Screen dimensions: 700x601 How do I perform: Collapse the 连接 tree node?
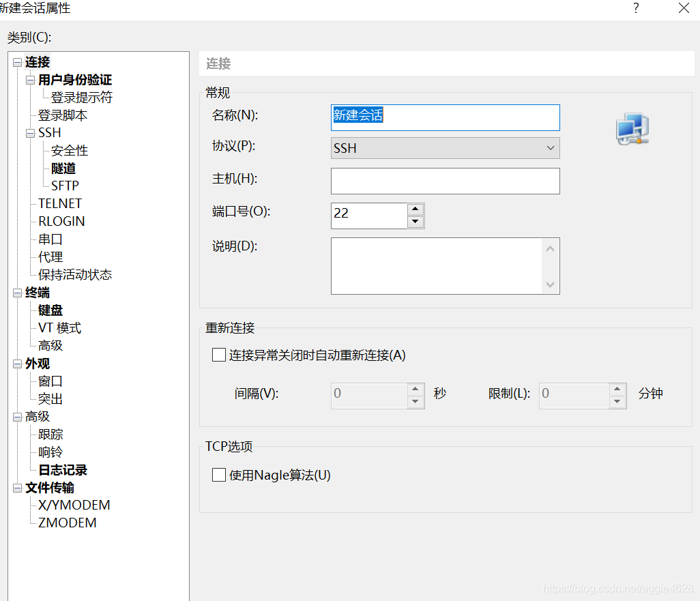[x=18, y=63]
